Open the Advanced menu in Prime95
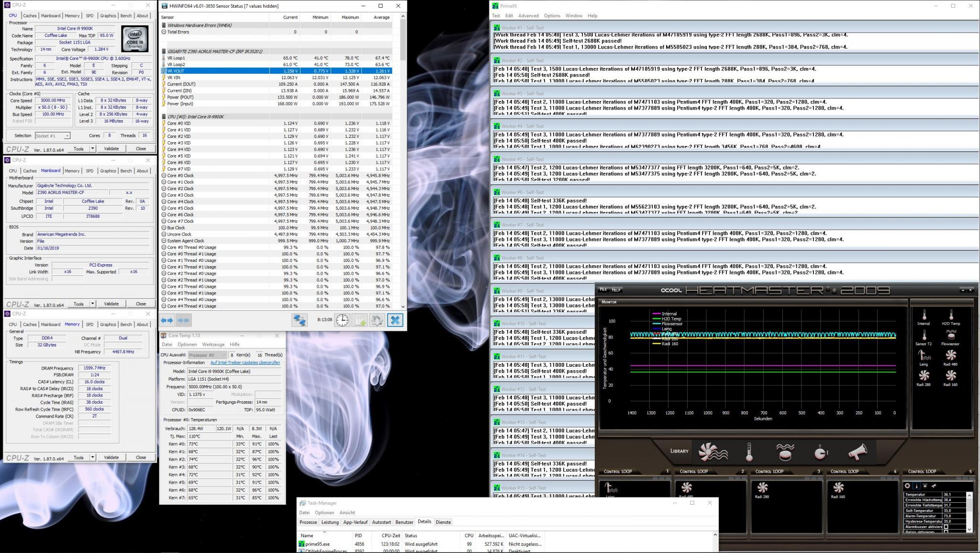The height and width of the screenshot is (553, 980). click(x=528, y=16)
